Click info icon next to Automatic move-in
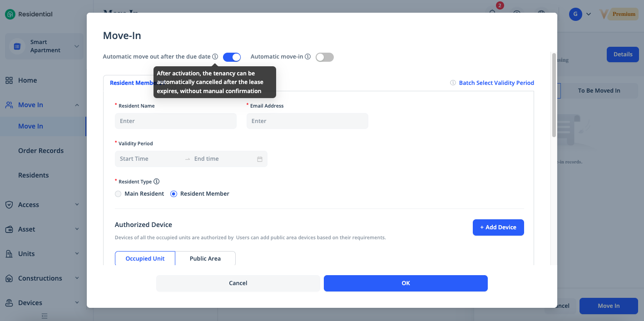Image resolution: width=644 pixels, height=321 pixels. [x=307, y=57]
